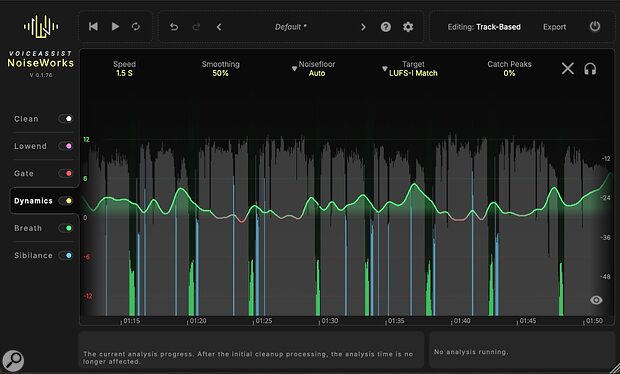Enable headphone solo listening icon

point(590,69)
